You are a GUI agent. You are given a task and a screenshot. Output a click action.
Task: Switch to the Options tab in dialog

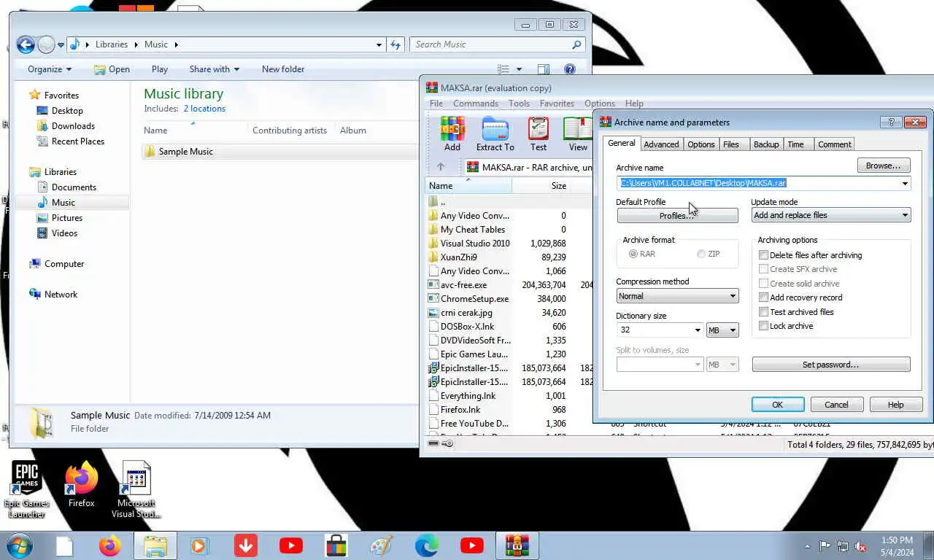[701, 144]
